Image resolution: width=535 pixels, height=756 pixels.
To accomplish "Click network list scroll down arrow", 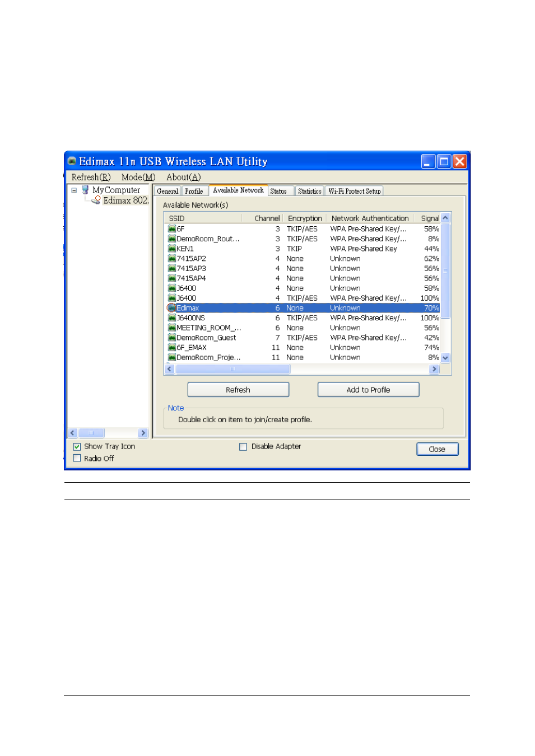I will (445, 358).
